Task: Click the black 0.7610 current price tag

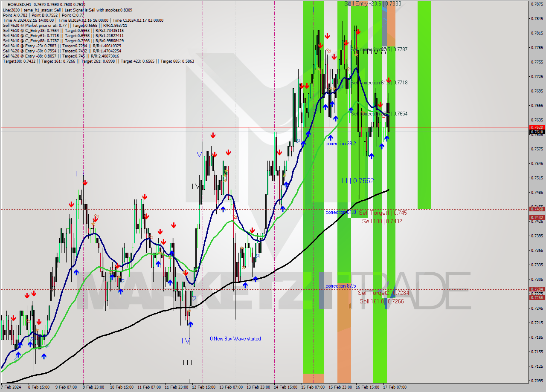Action: (x=537, y=132)
